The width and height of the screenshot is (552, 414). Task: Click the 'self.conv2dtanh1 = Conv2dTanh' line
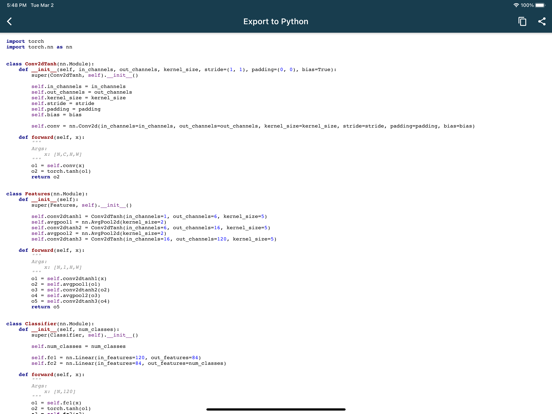pyautogui.click(x=149, y=216)
